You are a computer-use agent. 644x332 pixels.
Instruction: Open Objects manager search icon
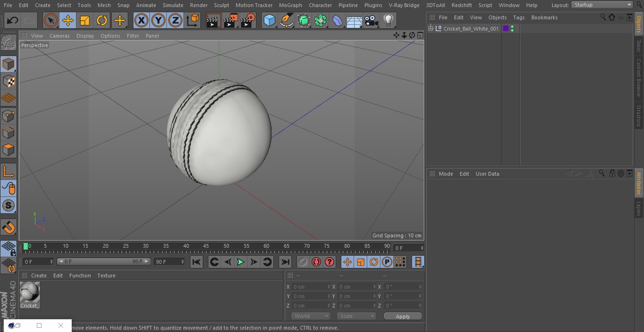tap(603, 17)
